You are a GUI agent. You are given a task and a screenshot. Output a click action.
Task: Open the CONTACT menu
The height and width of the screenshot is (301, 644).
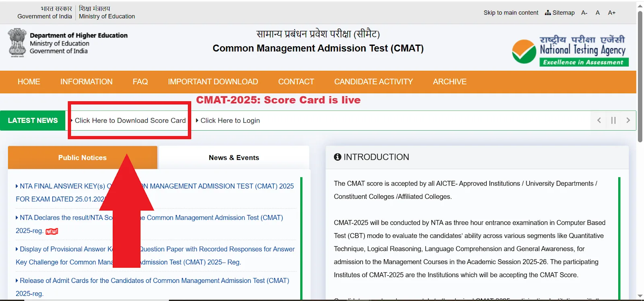(x=296, y=82)
